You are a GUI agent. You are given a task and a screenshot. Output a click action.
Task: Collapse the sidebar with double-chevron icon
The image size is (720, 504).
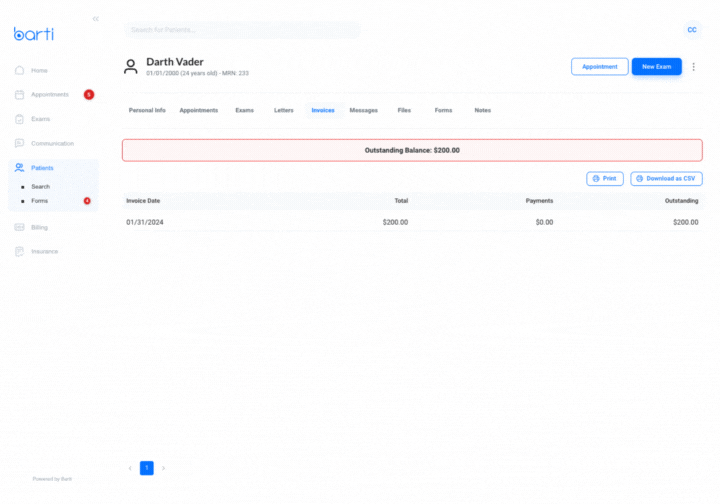coord(96,19)
